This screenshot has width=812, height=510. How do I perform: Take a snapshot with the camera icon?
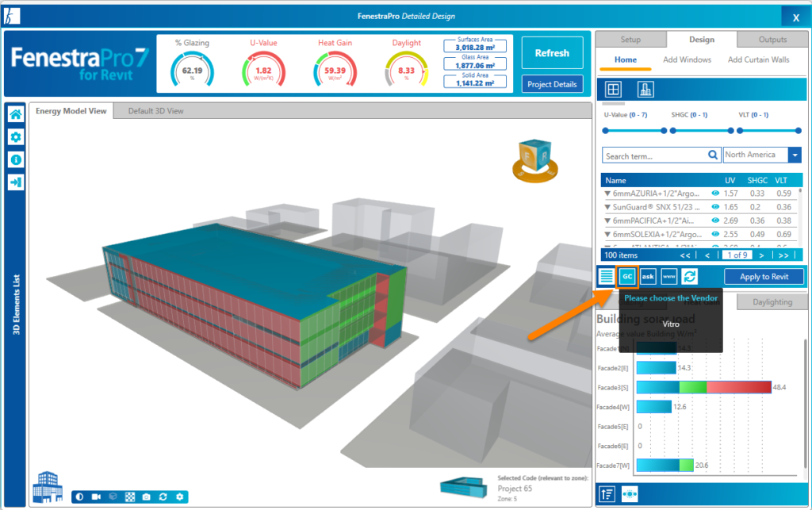pos(147,497)
